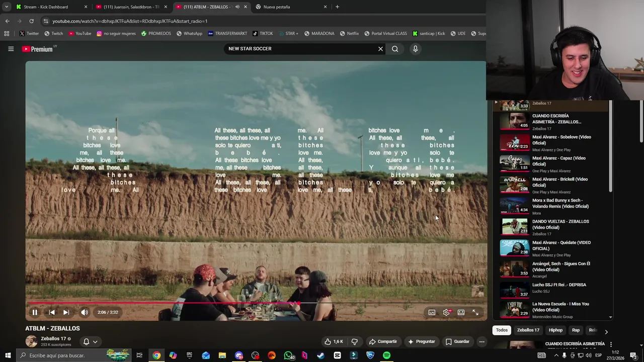Click playlist scrollbar down arrow
This screenshot has height=362, width=644.
click(x=610, y=317)
